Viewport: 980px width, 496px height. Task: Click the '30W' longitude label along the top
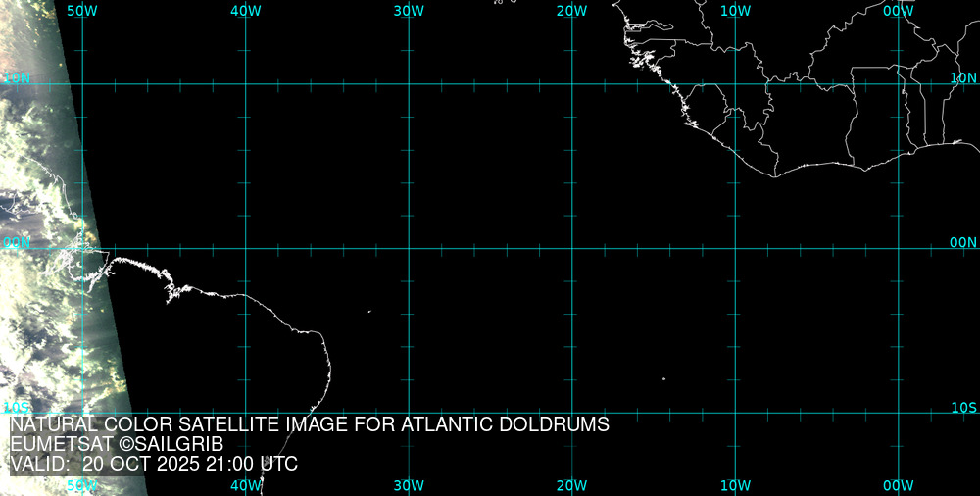(x=409, y=11)
